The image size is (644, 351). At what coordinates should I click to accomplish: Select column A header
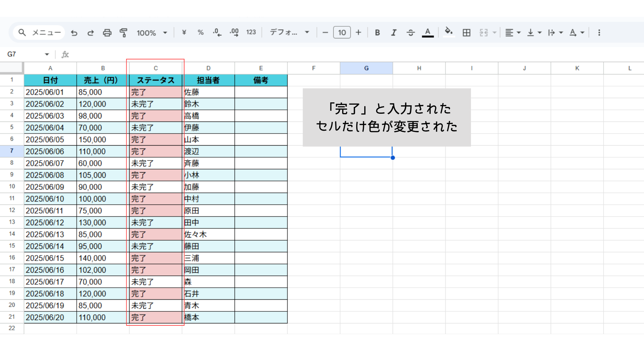pos(50,68)
